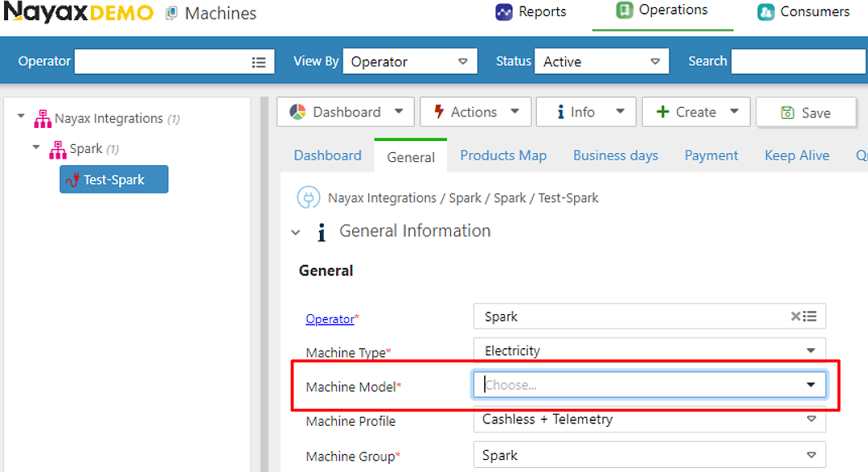Click breadcrumb text ending in Test-Spark
868x472 pixels.
point(463,198)
